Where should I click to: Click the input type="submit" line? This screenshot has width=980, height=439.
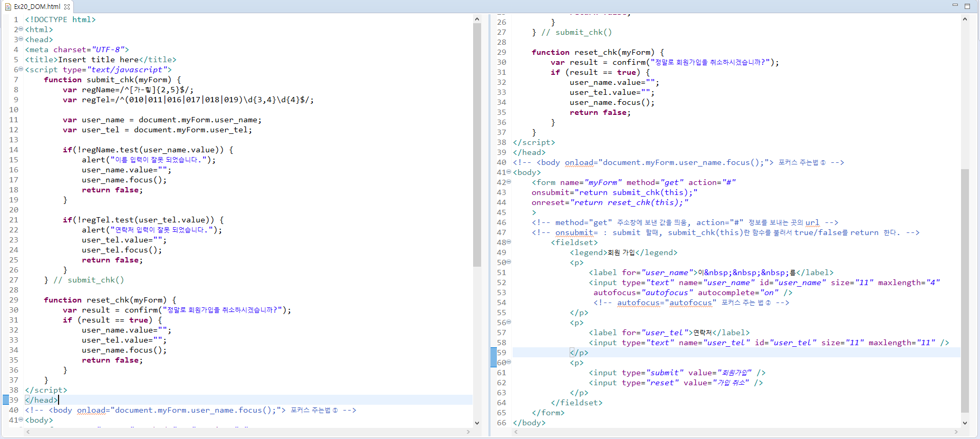pyautogui.click(x=677, y=373)
